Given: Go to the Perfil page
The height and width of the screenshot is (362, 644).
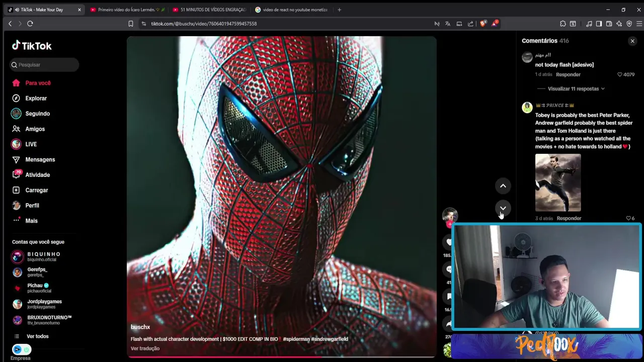Looking at the screenshot, I should pos(25,206).
